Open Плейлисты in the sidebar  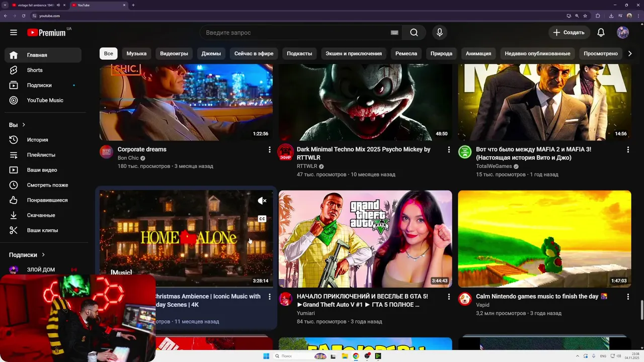[x=43, y=155]
